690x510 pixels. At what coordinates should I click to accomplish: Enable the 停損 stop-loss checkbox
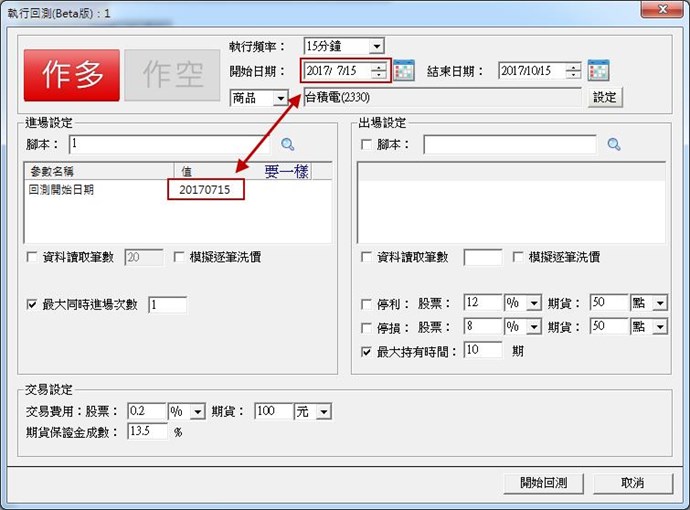click(x=366, y=327)
